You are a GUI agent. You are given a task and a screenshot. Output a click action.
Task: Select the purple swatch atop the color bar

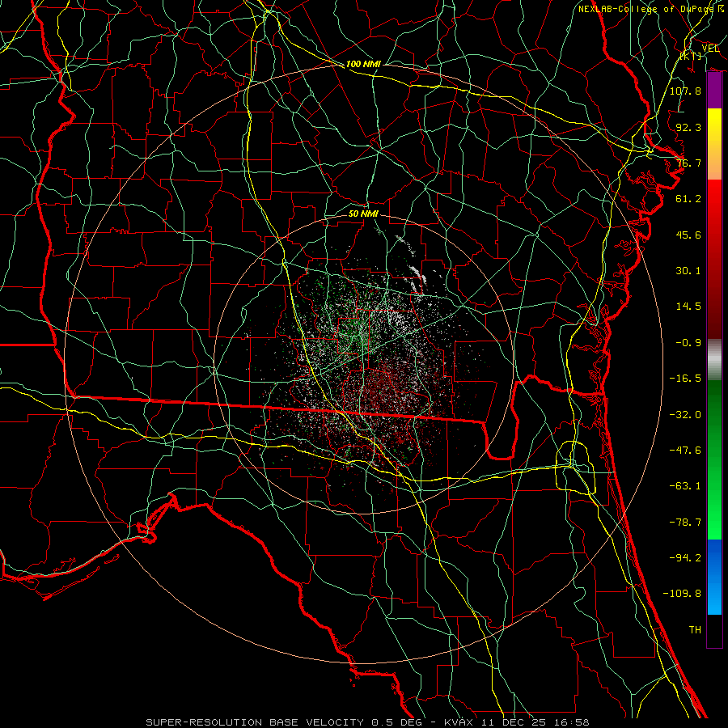coord(714,91)
